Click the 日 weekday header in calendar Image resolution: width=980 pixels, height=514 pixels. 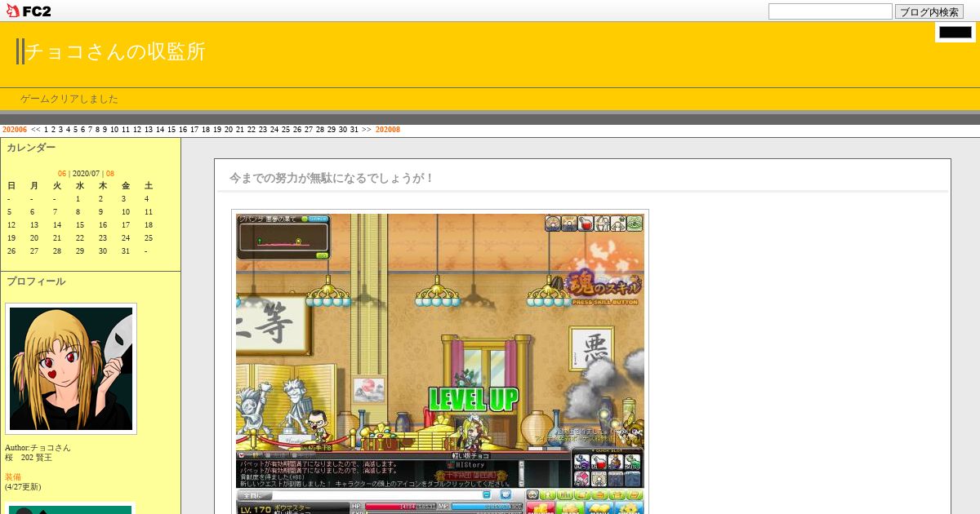(x=11, y=186)
